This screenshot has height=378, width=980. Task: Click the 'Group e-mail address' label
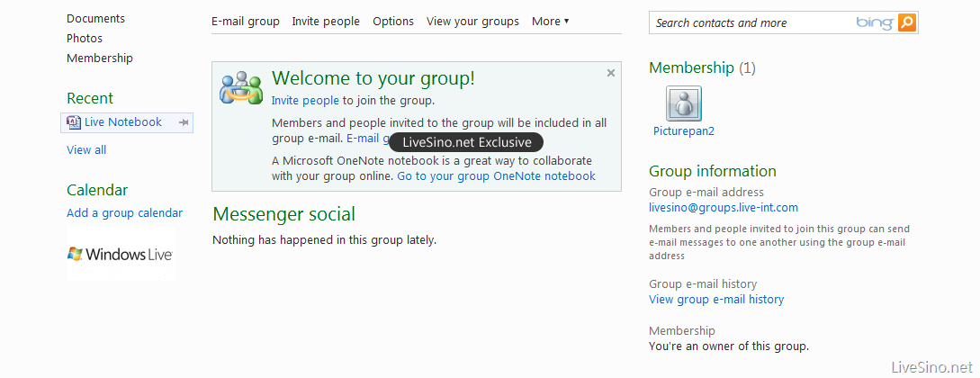pos(706,193)
